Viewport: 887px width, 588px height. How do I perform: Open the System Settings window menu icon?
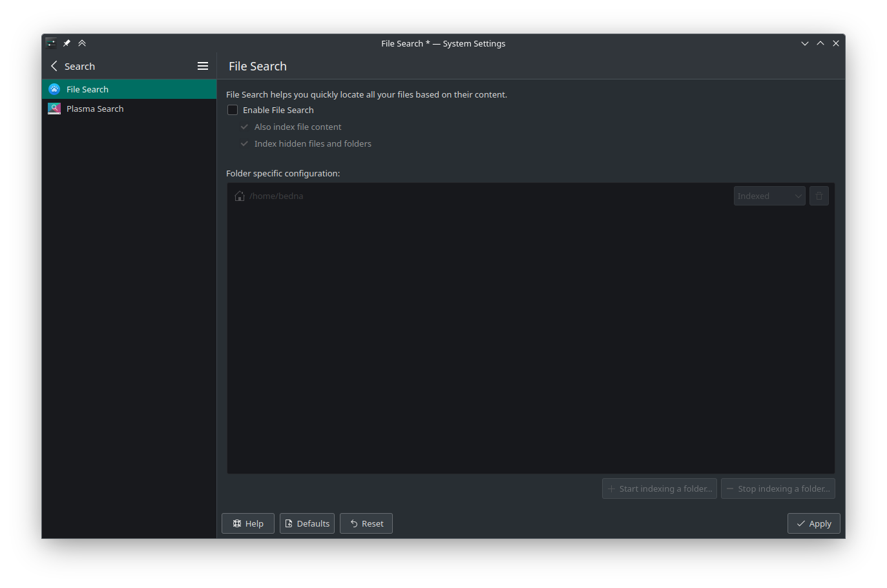(51, 43)
